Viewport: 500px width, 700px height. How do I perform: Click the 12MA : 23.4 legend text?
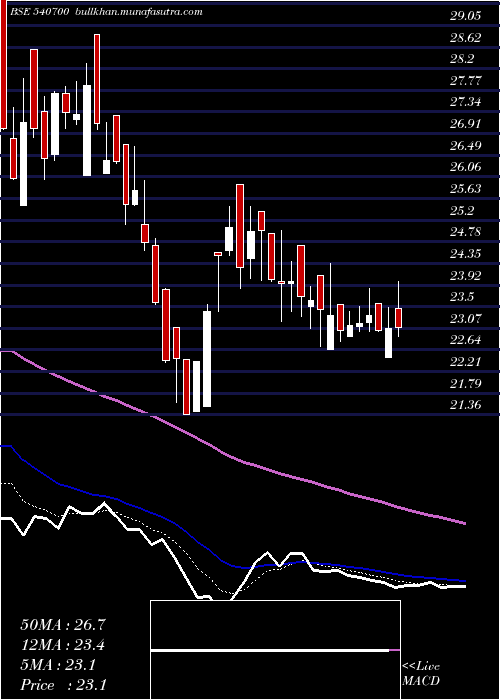click(x=63, y=645)
